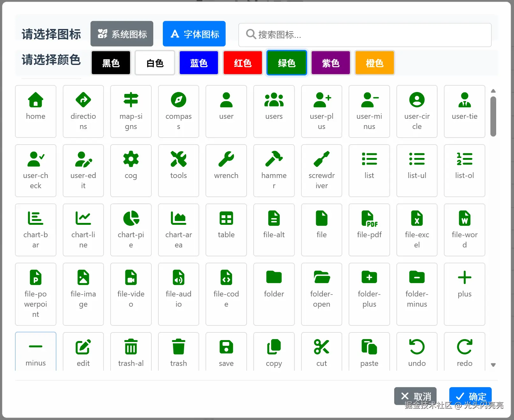
Task: Select the hammer icon
Action: [x=274, y=170]
